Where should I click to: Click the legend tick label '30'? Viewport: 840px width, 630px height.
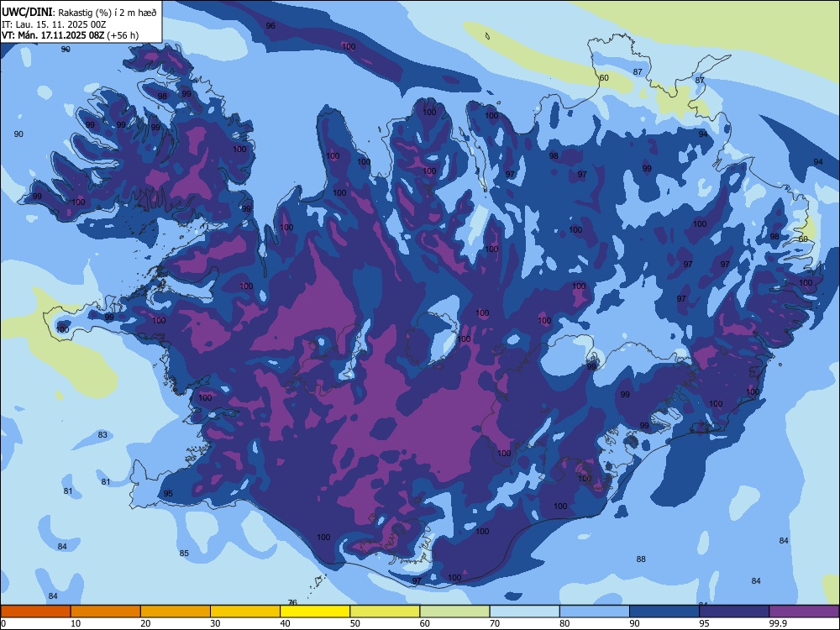click(x=215, y=623)
